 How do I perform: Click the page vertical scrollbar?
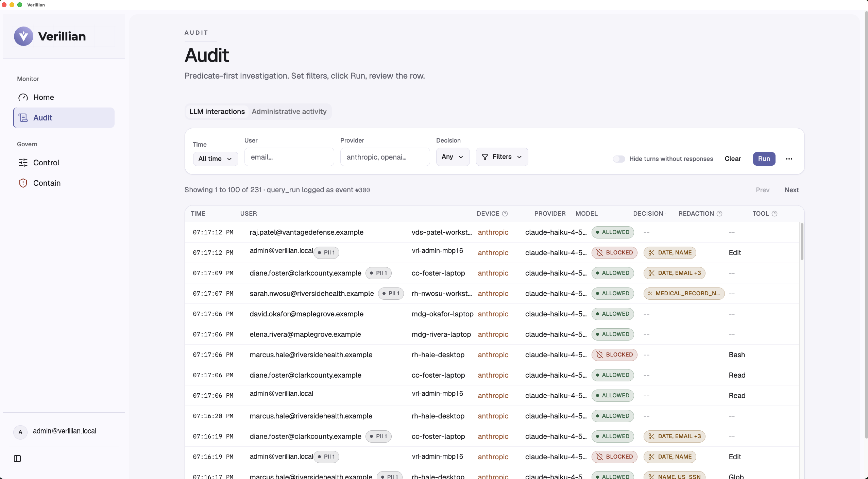click(x=866, y=225)
